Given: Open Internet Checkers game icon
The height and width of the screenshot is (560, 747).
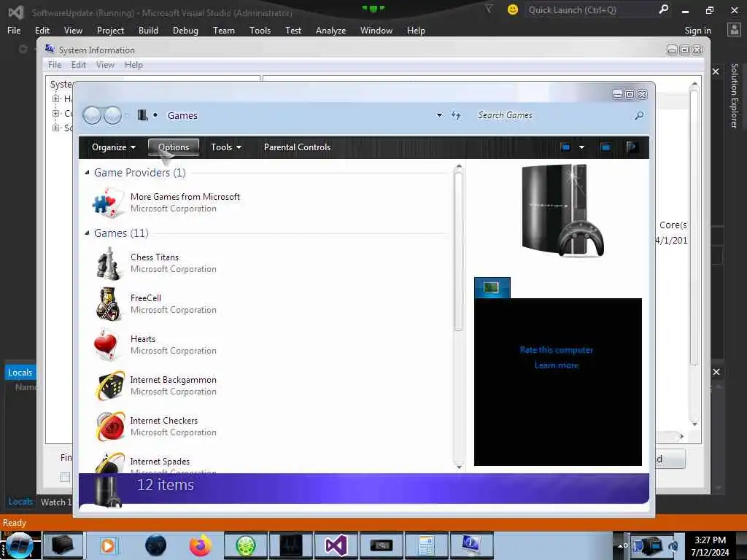Looking at the screenshot, I should pos(111,427).
